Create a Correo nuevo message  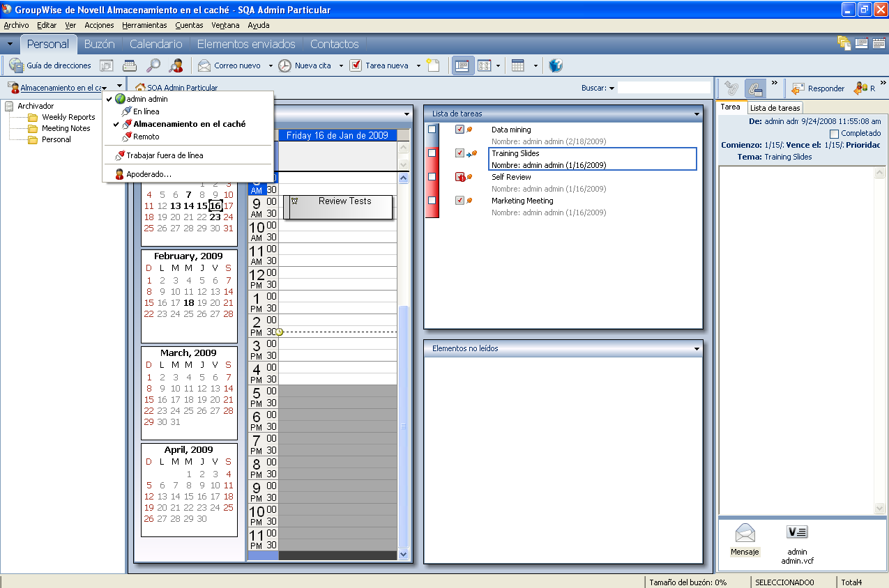tap(229, 65)
